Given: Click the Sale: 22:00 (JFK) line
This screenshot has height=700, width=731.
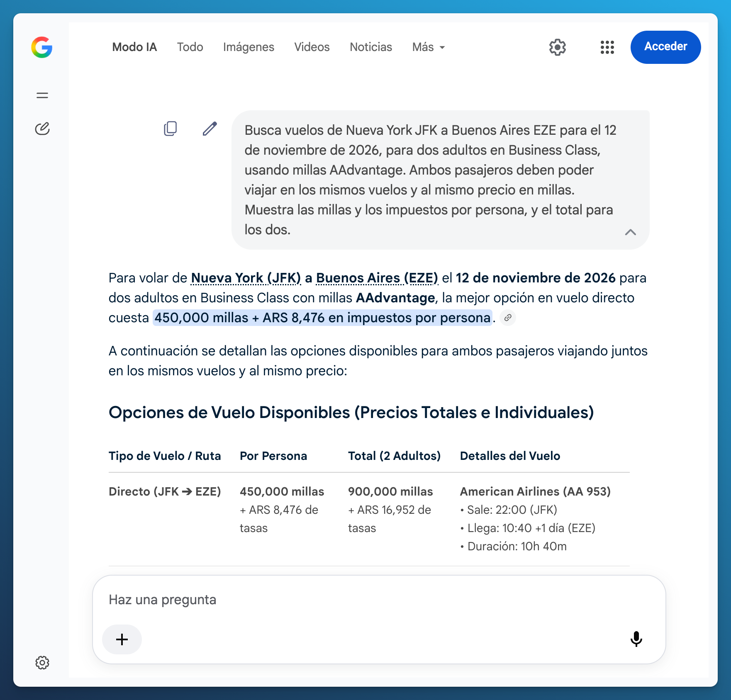Looking at the screenshot, I should point(509,510).
